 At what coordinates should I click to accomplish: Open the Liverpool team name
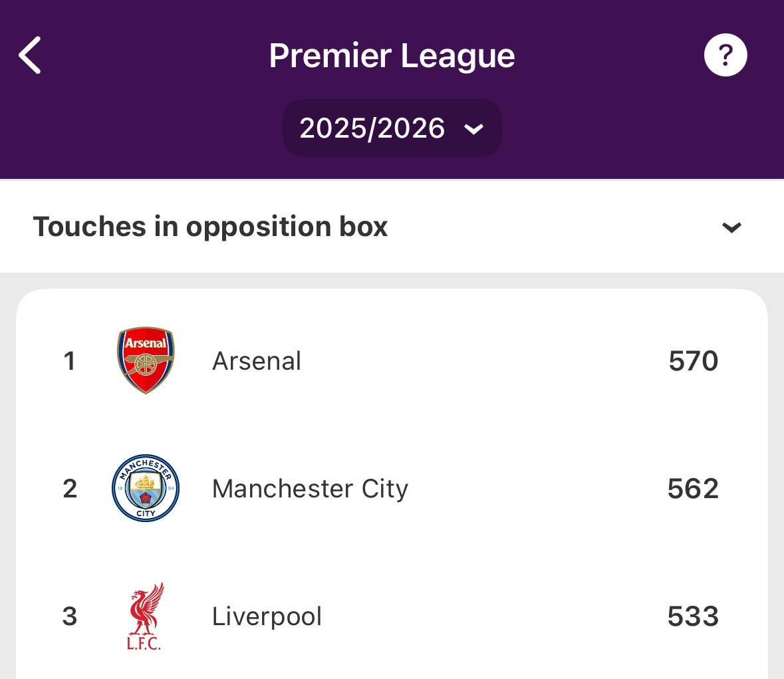click(x=267, y=616)
